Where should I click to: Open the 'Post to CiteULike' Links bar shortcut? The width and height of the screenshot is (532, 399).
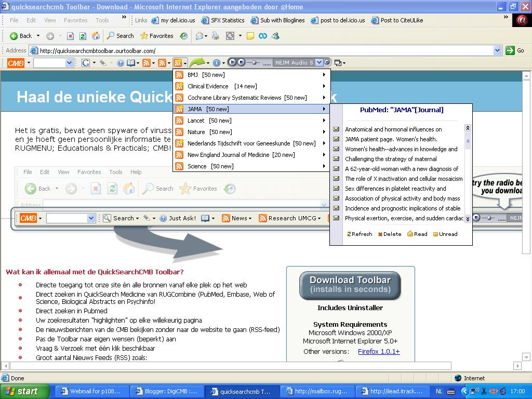point(397,20)
